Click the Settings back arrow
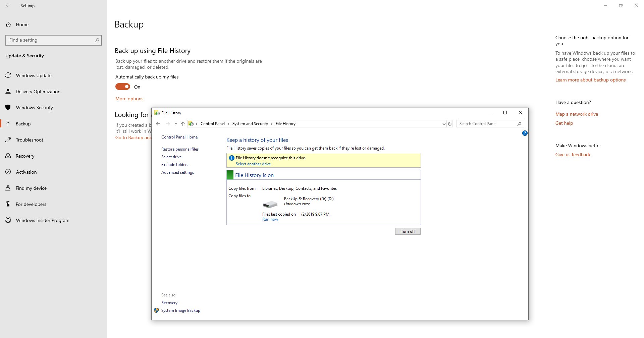The image size is (644, 338). (x=8, y=5)
